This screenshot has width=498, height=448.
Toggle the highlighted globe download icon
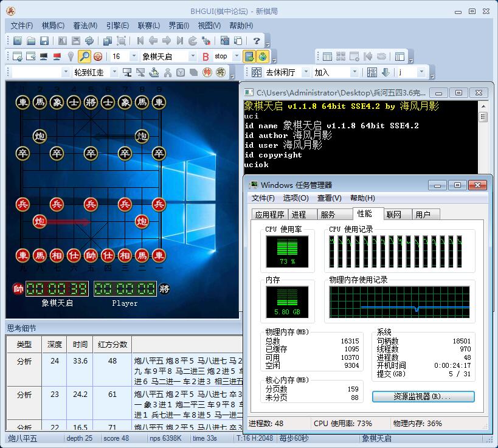[263, 57]
